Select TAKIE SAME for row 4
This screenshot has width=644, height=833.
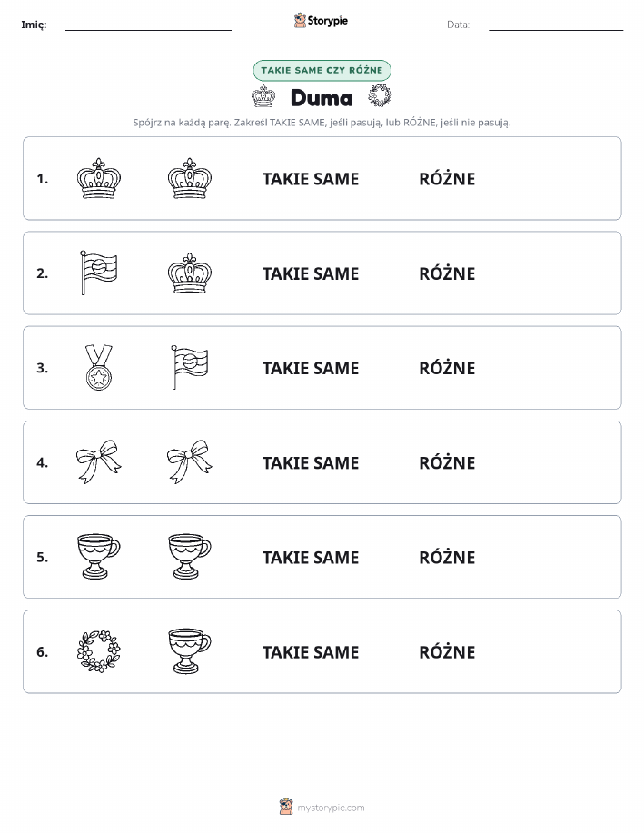click(311, 462)
